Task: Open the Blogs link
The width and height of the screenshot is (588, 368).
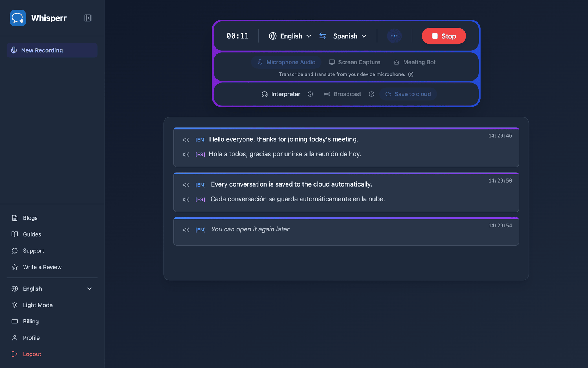Action: coord(52,218)
